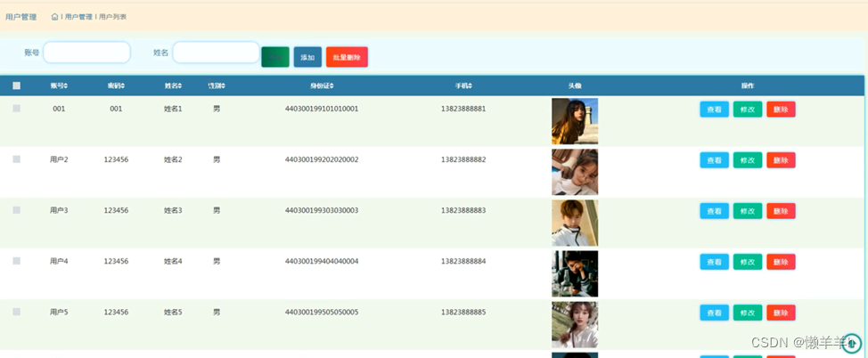Check the row checkbox for 用户5
Viewport: 868px width, 358px height.
[17, 312]
